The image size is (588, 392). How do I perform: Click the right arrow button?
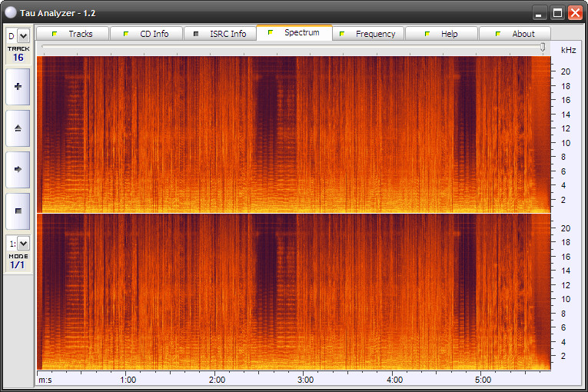(18, 169)
